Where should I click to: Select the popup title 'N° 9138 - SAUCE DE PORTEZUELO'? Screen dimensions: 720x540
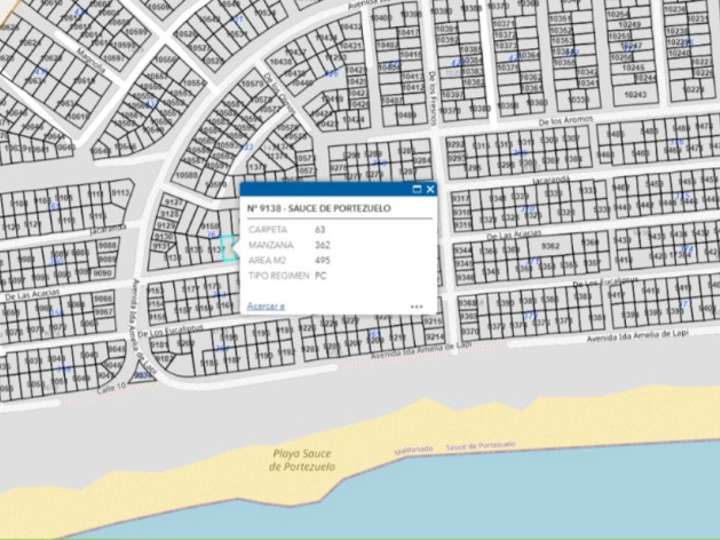(x=319, y=208)
